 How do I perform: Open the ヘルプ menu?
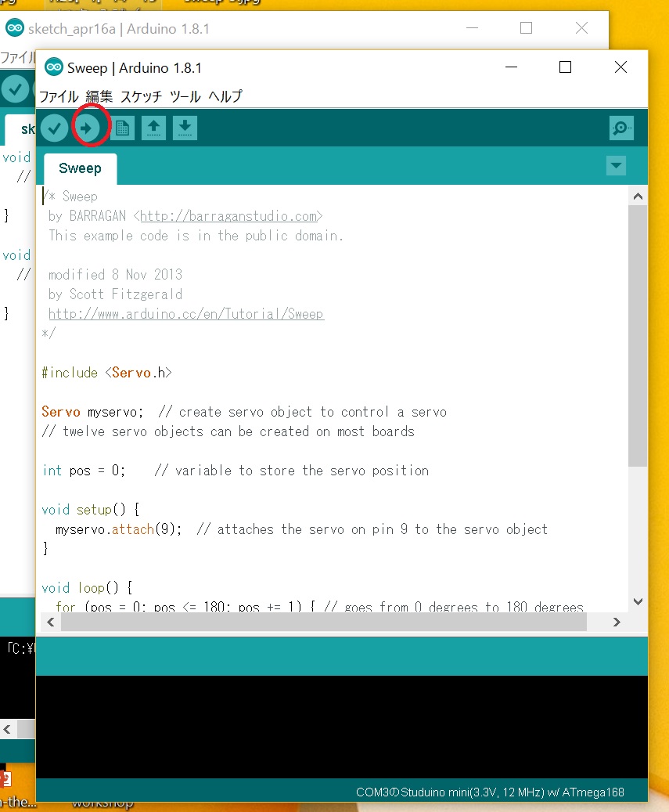pos(225,97)
